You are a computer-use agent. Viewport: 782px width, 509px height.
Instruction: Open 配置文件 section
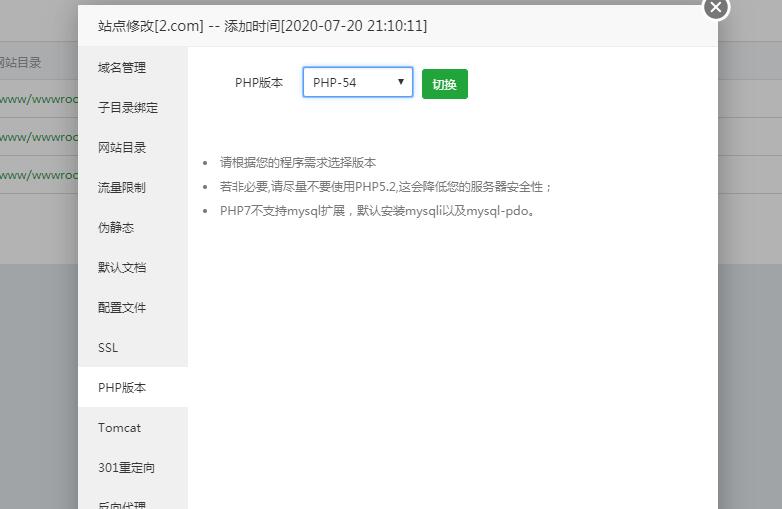coord(133,307)
